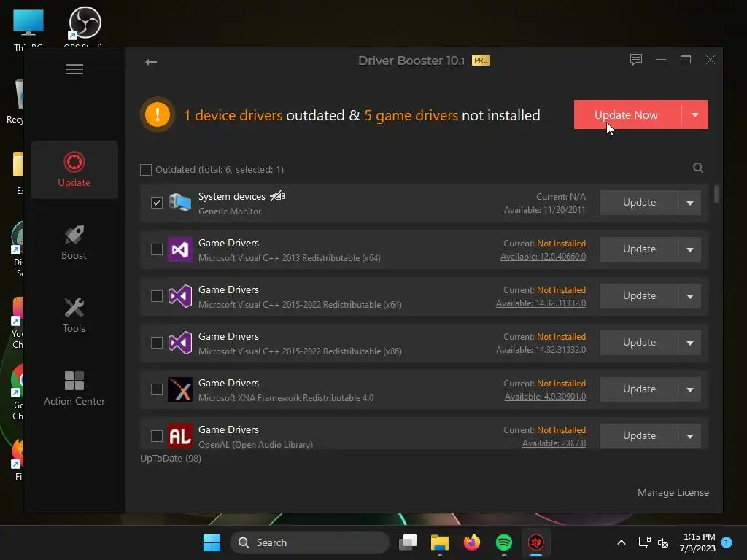Update Visual C++ 2013 Redistributable
The height and width of the screenshot is (560, 747).
point(639,249)
